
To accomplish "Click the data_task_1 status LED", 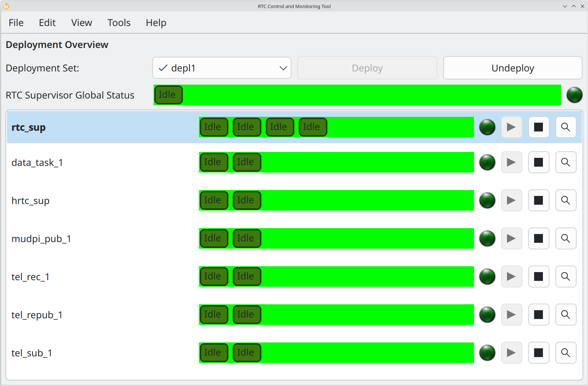I will [487, 162].
